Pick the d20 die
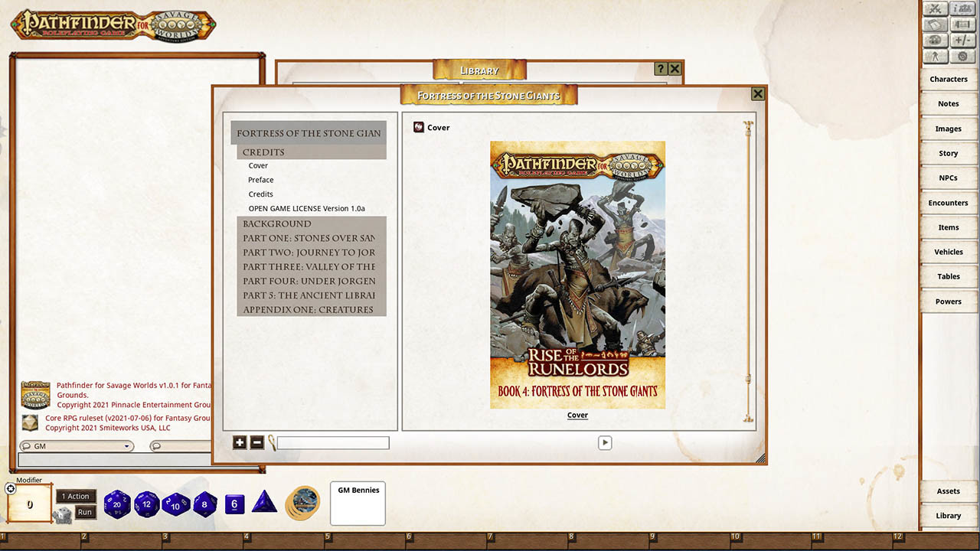 (x=117, y=504)
